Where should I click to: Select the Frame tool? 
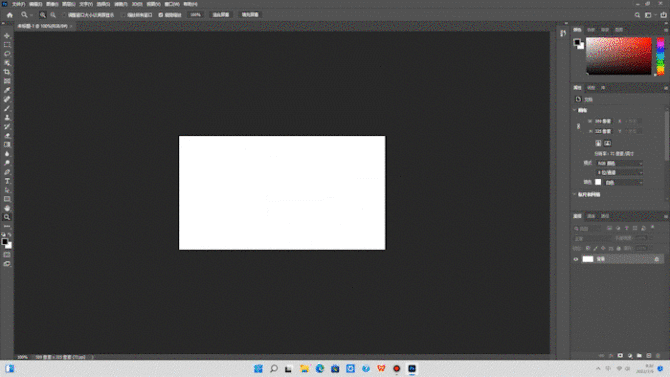7,81
